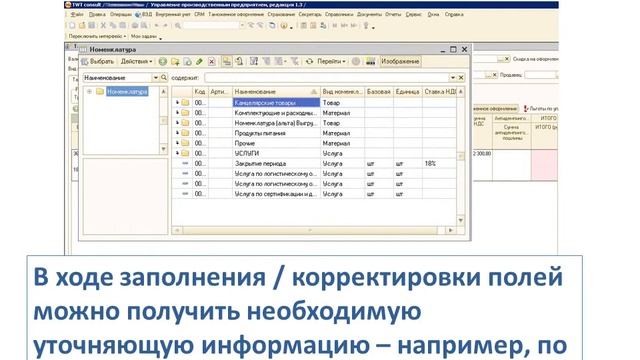Sort by the Наименование column header

276,92
